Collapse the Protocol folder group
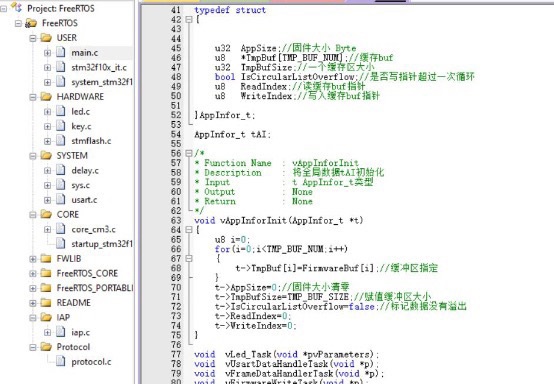The height and width of the screenshot is (384, 554). coord(33,347)
